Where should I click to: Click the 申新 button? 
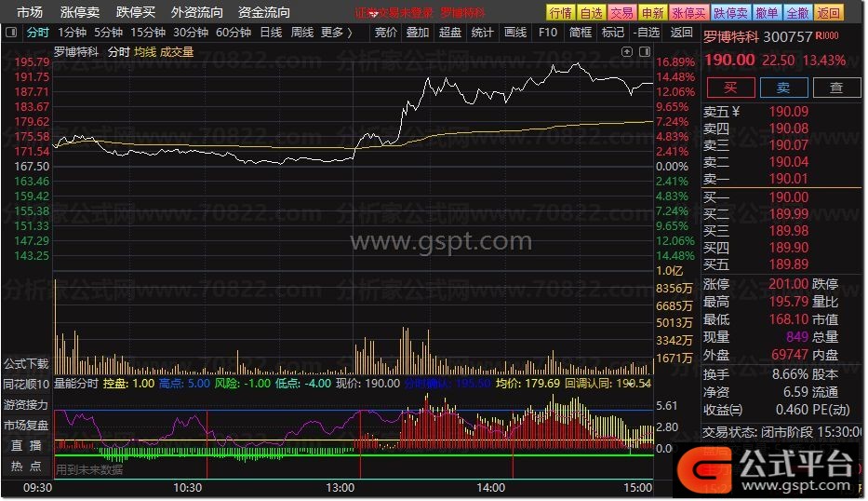tap(652, 13)
